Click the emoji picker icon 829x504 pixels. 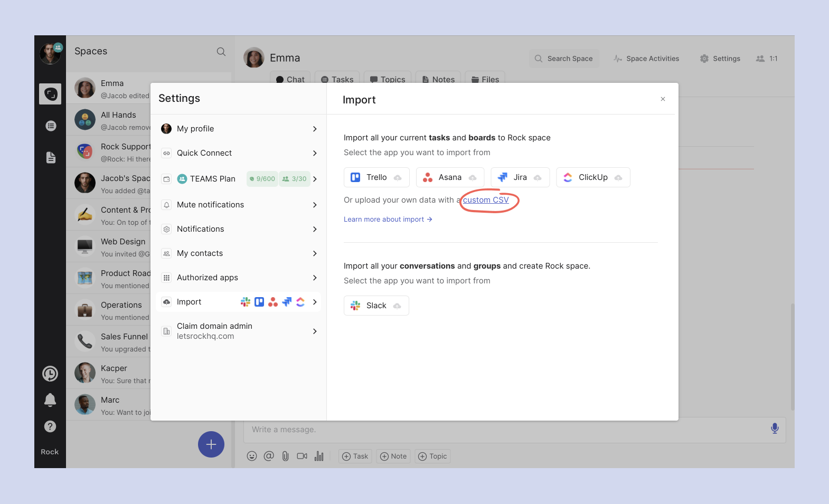(x=252, y=456)
